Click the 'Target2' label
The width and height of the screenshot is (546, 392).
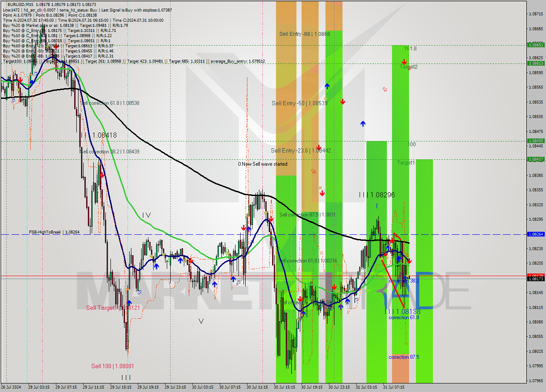click(409, 67)
